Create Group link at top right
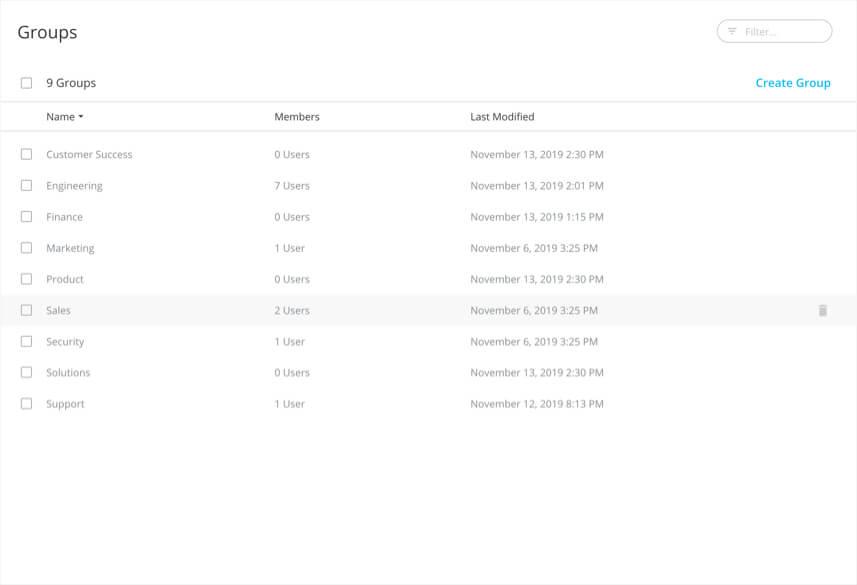The image size is (857, 585). 793,83
